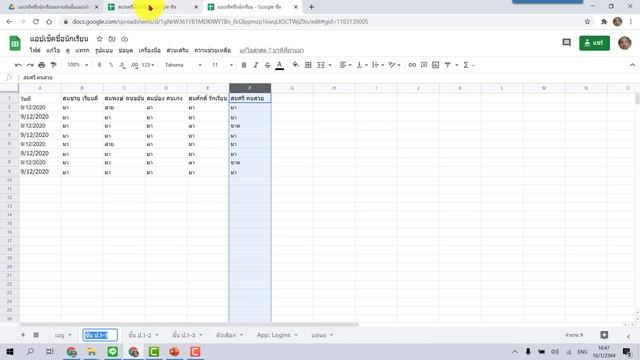Open the Tahoma font dropdown
This screenshot has width=640, height=360.
[x=183, y=65]
